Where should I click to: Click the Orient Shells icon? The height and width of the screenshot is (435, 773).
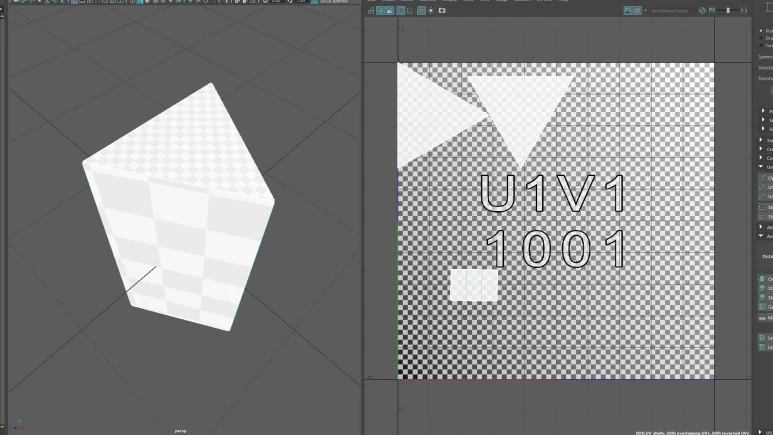[x=762, y=279]
